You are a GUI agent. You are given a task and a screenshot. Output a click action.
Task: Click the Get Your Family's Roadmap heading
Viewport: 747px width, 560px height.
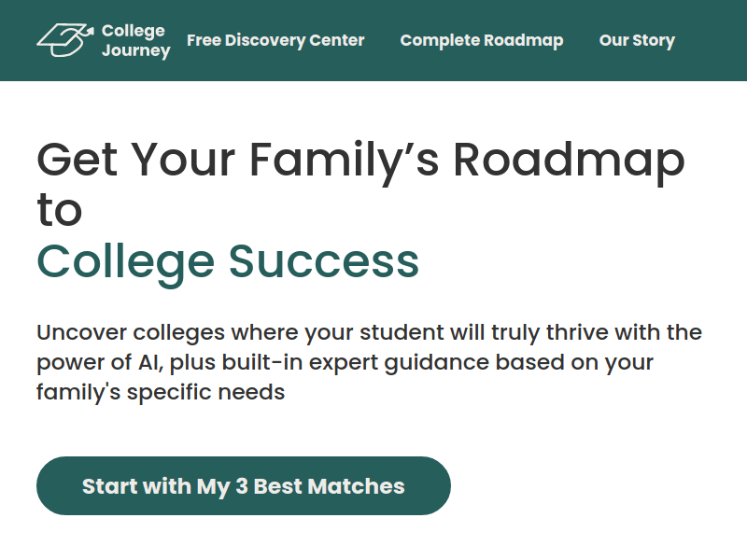(x=360, y=160)
